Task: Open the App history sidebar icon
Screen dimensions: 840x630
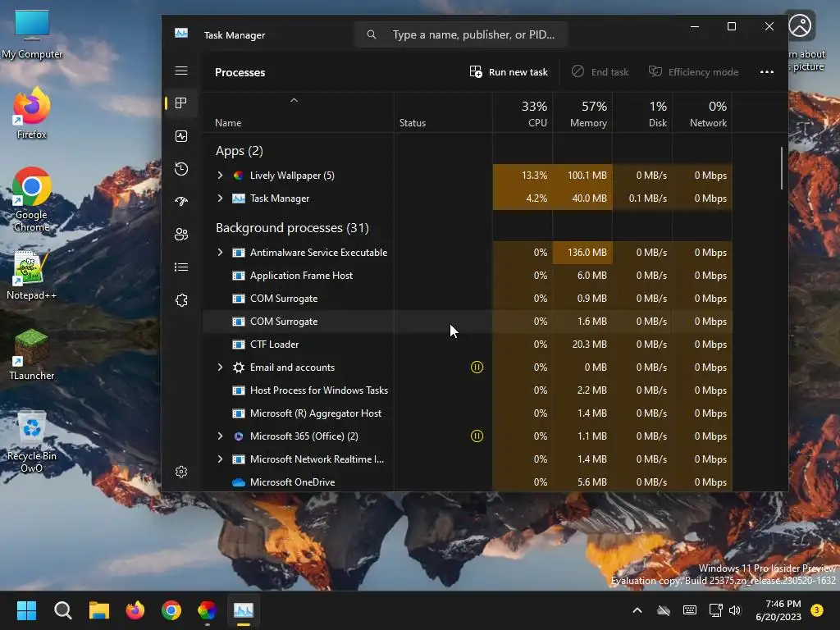Action: point(181,169)
